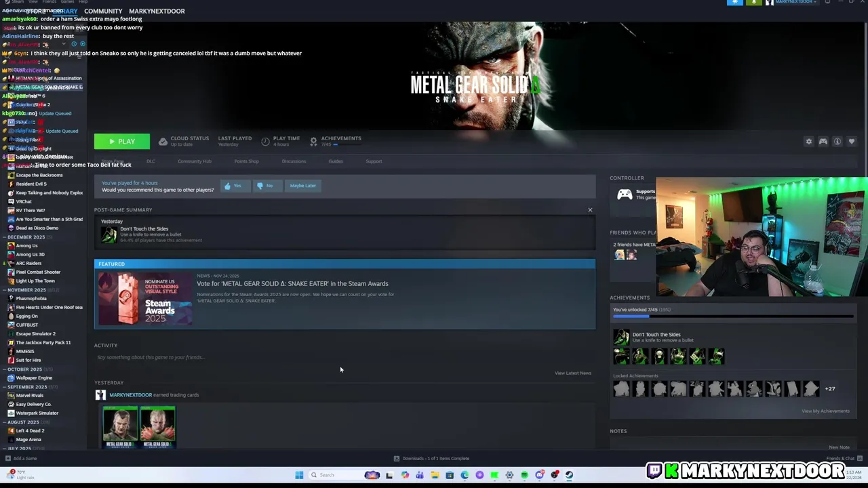Screen dimensions: 868x488
Task: Open the Steam Awards featured news thumbnail
Action: pyautogui.click(x=145, y=299)
